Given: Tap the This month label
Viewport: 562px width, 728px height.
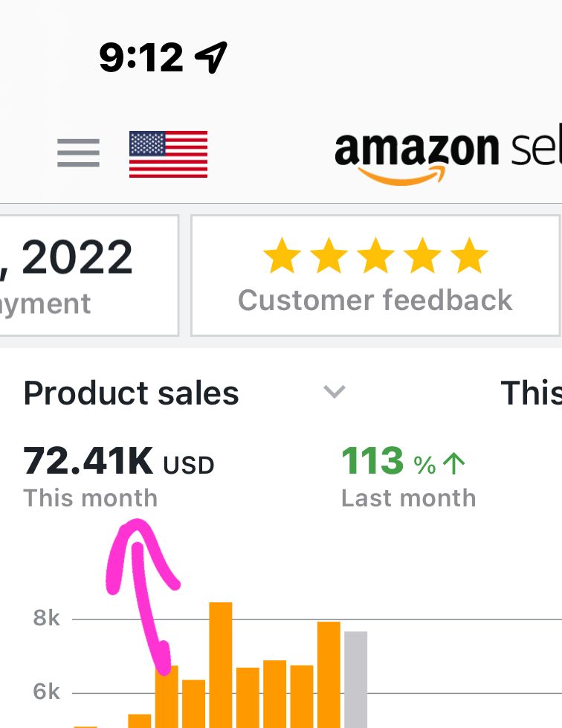Looking at the screenshot, I should [90, 498].
